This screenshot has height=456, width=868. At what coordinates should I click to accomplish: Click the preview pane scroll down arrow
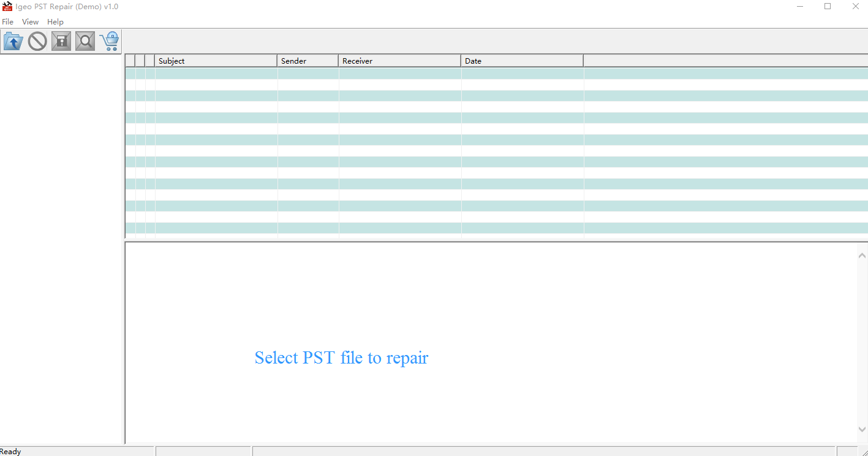coord(862,430)
